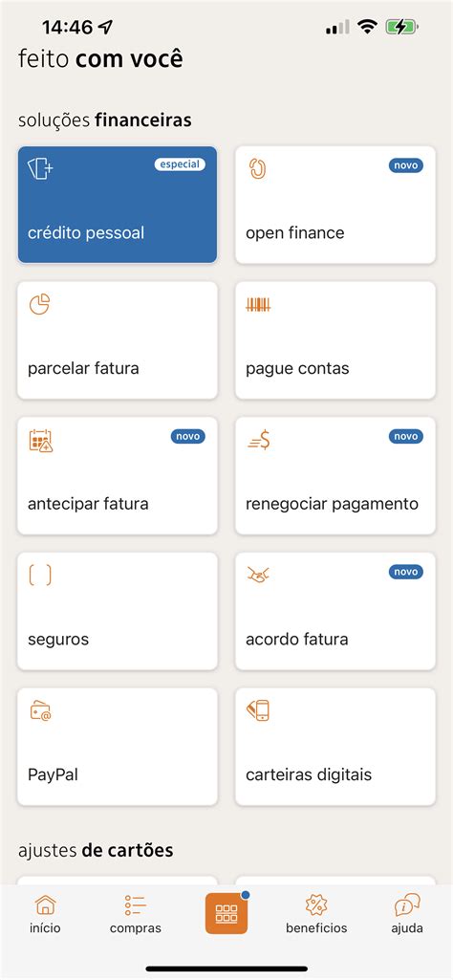Tap the open finance chain-link icon
This screenshot has width=453, height=980.
point(257,168)
